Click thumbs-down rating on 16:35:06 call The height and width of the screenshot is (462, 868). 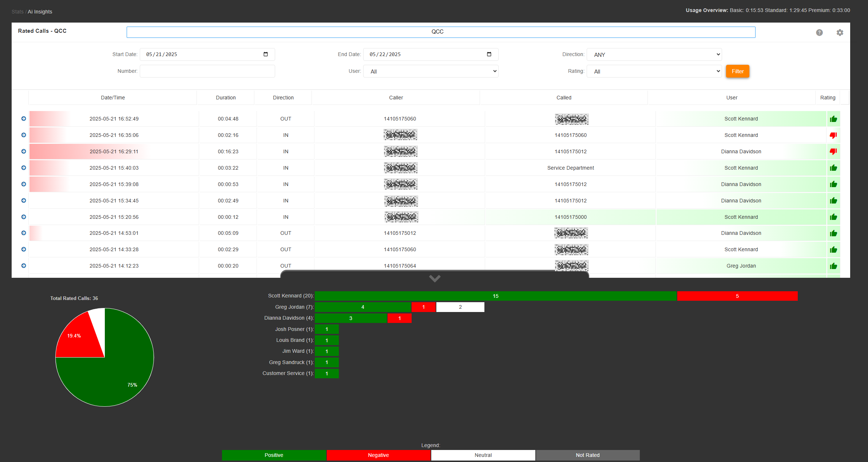(x=833, y=135)
